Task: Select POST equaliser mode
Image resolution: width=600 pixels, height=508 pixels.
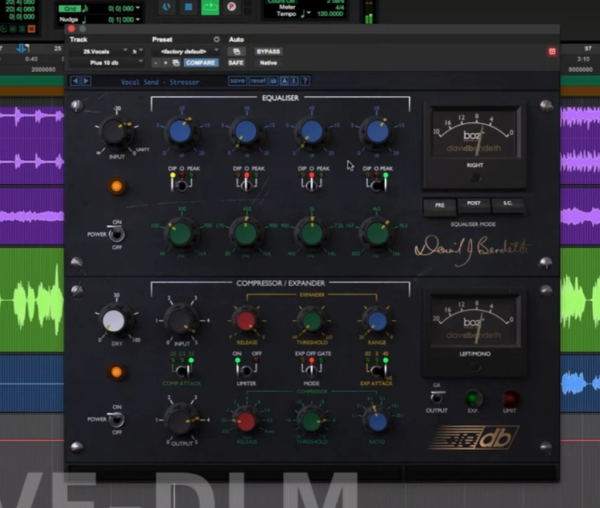Action: pos(474,204)
